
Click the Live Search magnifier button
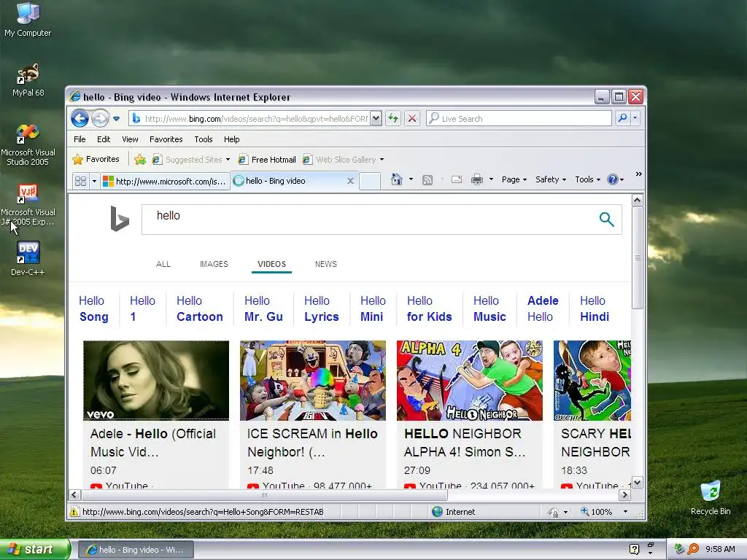click(x=622, y=118)
